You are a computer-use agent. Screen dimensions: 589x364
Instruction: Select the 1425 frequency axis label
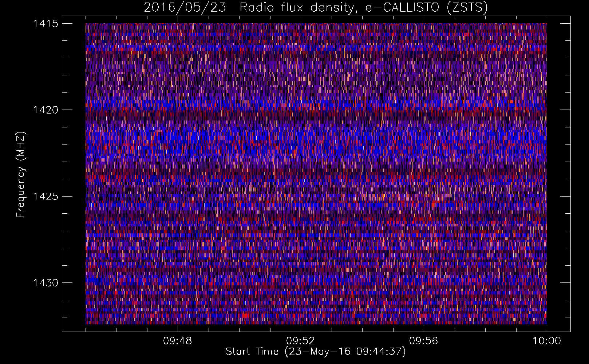[46, 197]
